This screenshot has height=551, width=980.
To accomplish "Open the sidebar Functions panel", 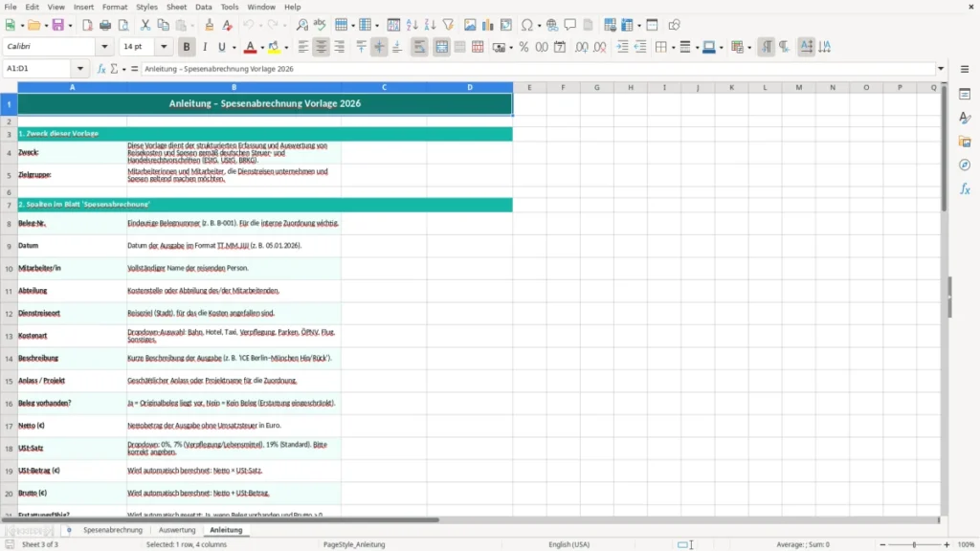I will [x=965, y=188].
